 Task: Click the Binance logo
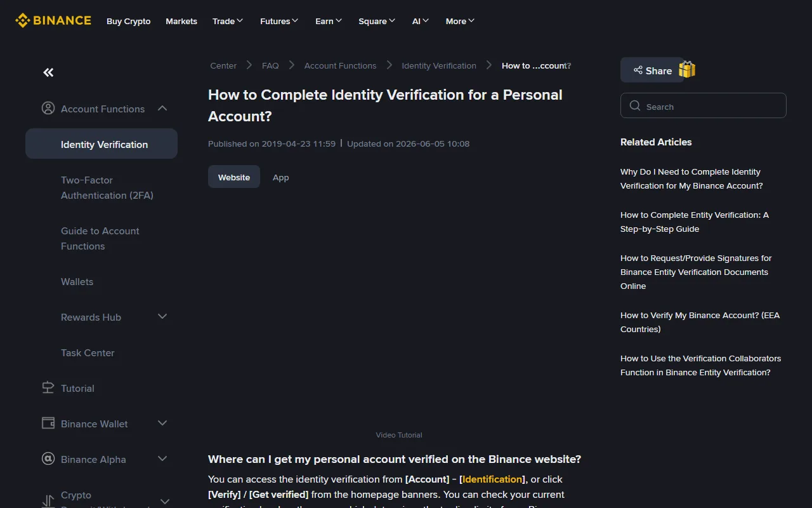point(53,21)
